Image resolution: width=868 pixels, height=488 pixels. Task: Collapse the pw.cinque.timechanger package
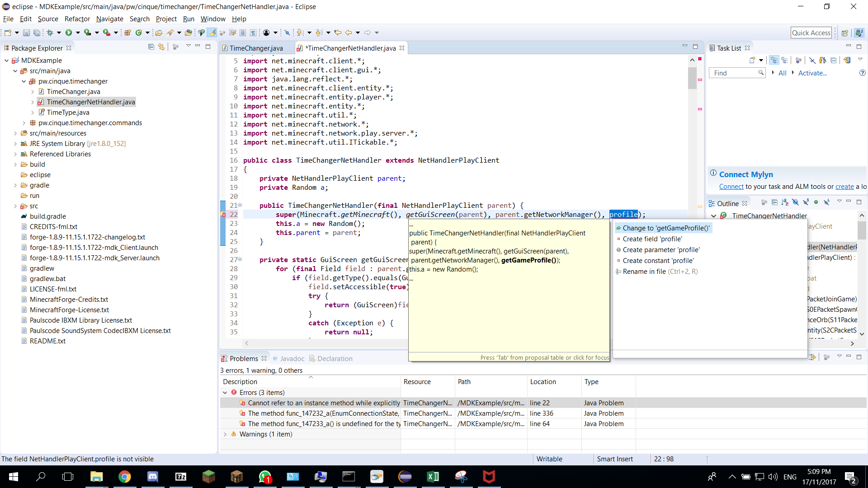pyautogui.click(x=24, y=81)
